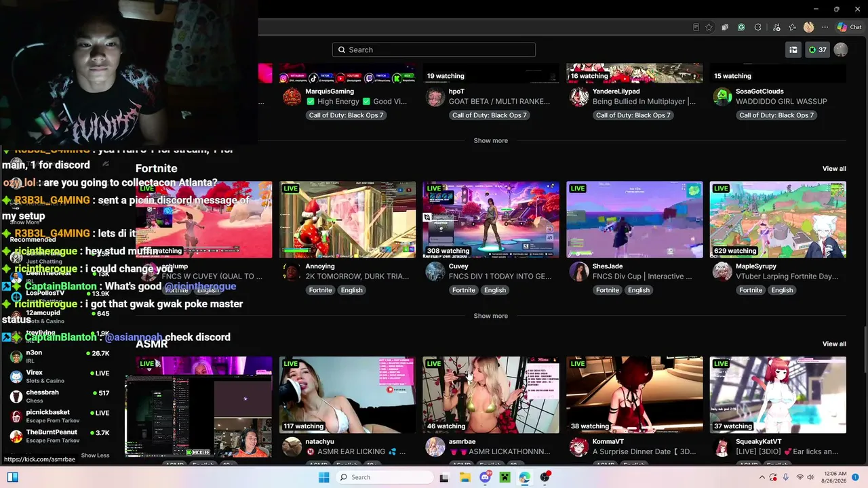The image size is (868, 488).
Task: Open natachyu's ASMR stream thumbnail
Action: [347, 394]
